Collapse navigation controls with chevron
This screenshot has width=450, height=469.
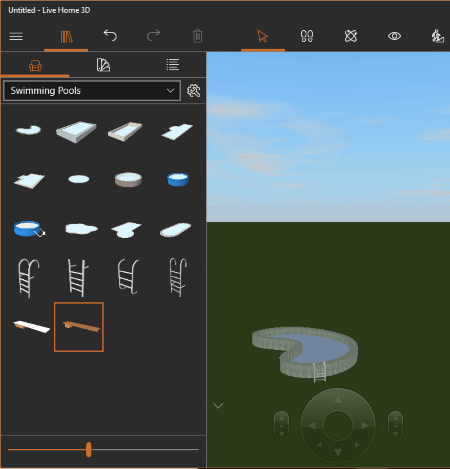point(218,406)
